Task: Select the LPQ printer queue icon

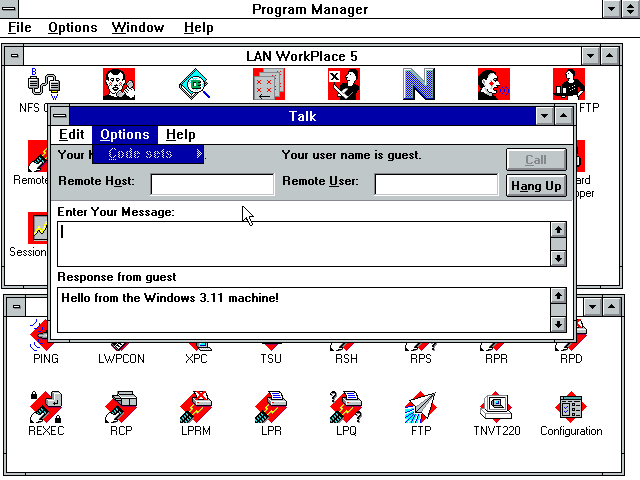Action: (346, 407)
